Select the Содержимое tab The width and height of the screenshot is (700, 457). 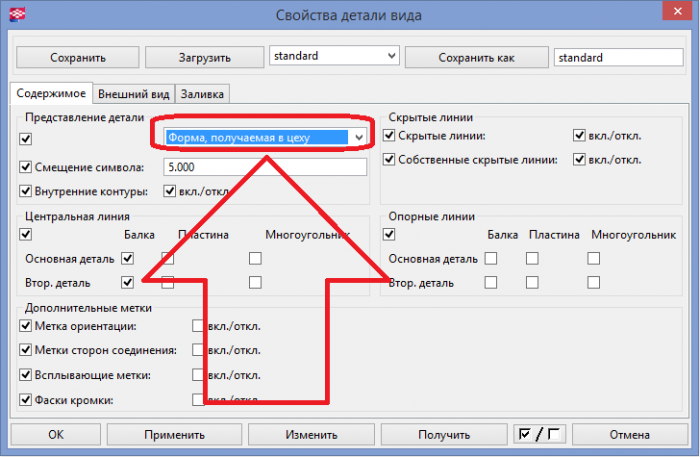[51, 93]
